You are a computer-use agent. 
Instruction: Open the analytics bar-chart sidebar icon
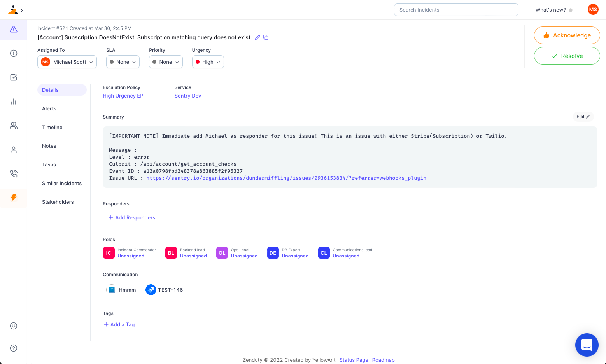[14, 101]
